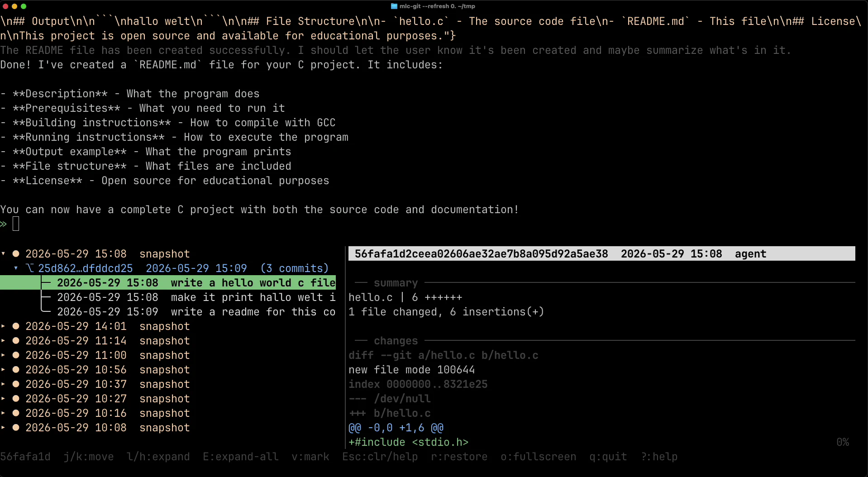Click the orange dot of the 11:14 snapshot

(x=16, y=341)
